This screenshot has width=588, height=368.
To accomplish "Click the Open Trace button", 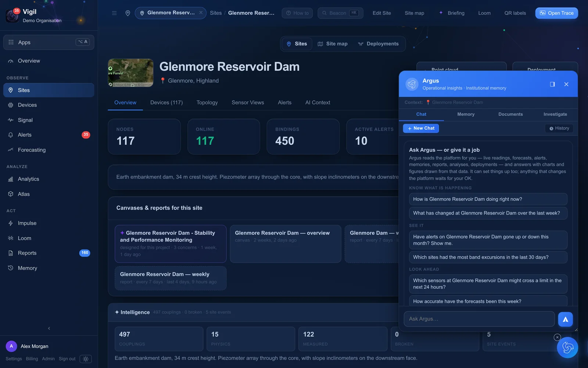I will (556, 13).
